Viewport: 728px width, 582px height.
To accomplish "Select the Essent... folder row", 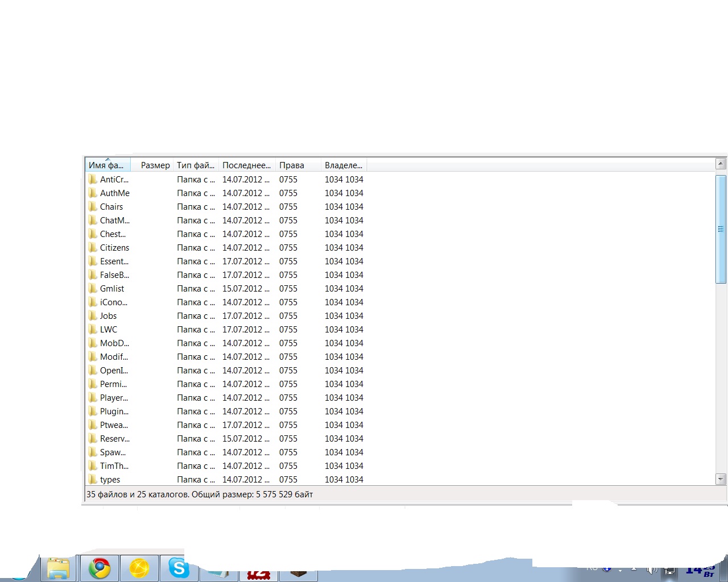I will click(114, 261).
